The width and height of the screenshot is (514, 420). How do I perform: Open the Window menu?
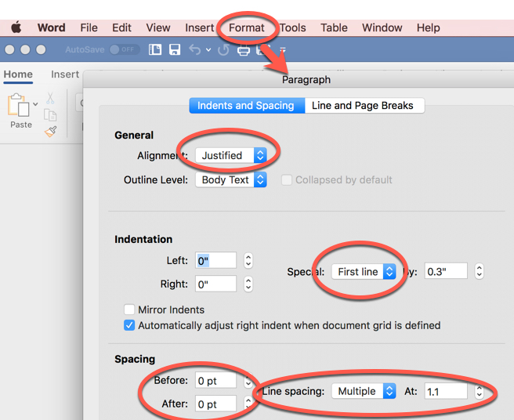click(382, 27)
